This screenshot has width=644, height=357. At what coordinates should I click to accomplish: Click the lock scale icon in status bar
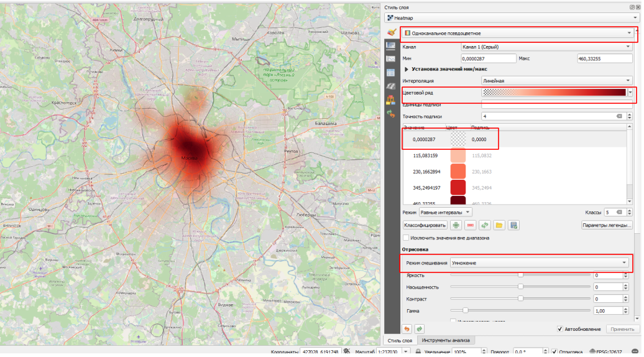[x=418, y=352]
